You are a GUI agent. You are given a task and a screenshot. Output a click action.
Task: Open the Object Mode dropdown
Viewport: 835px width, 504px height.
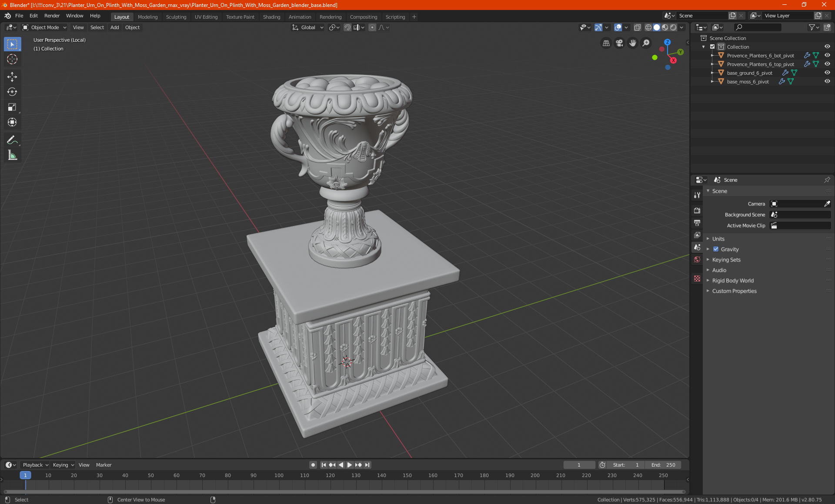tap(44, 27)
